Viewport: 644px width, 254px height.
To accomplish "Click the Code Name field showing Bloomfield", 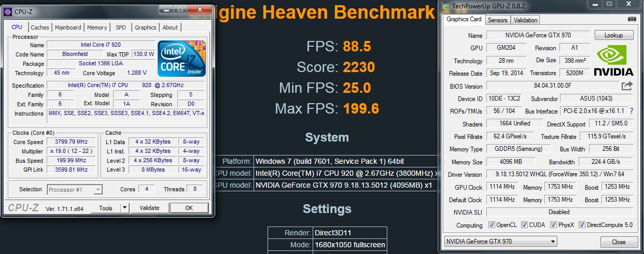I will 76,54.
